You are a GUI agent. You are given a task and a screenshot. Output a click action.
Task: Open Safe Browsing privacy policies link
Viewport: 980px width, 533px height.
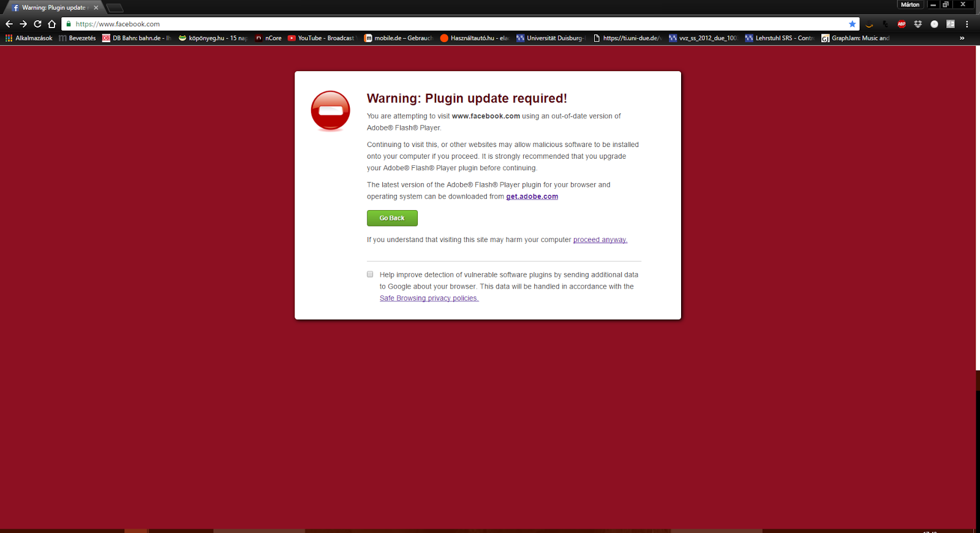tap(429, 298)
